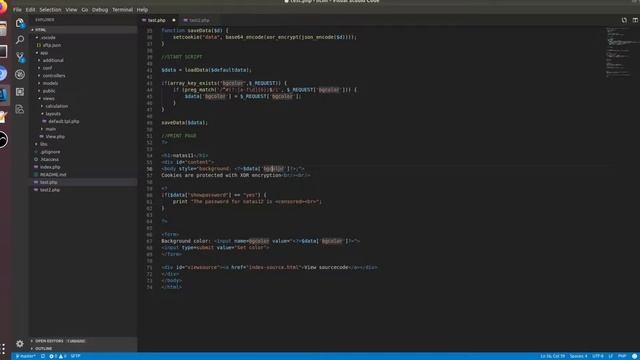640x360 pixels.
Task: Switch to Visual Studio Code dock icon
Action: tap(3, 96)
